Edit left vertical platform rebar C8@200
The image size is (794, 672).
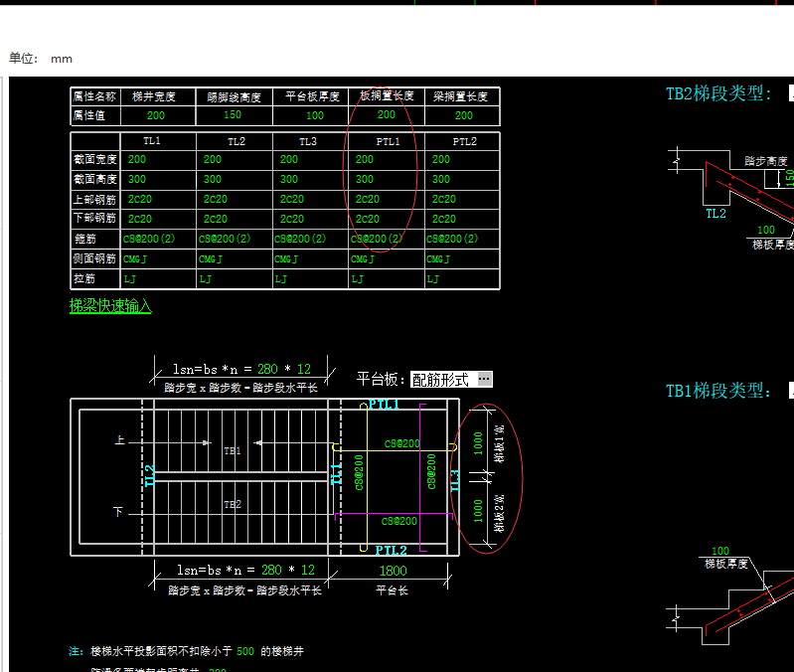click(x=359, y=472)
